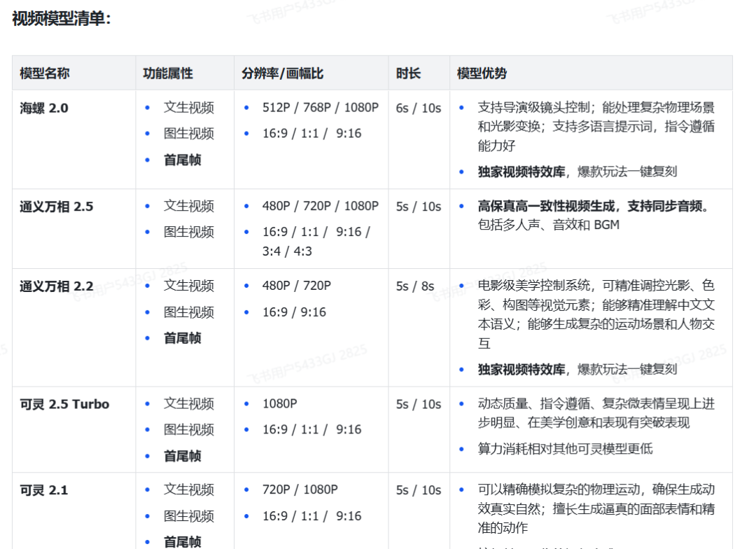Click the 通义万相 2.2 model name

coord(56,286)
